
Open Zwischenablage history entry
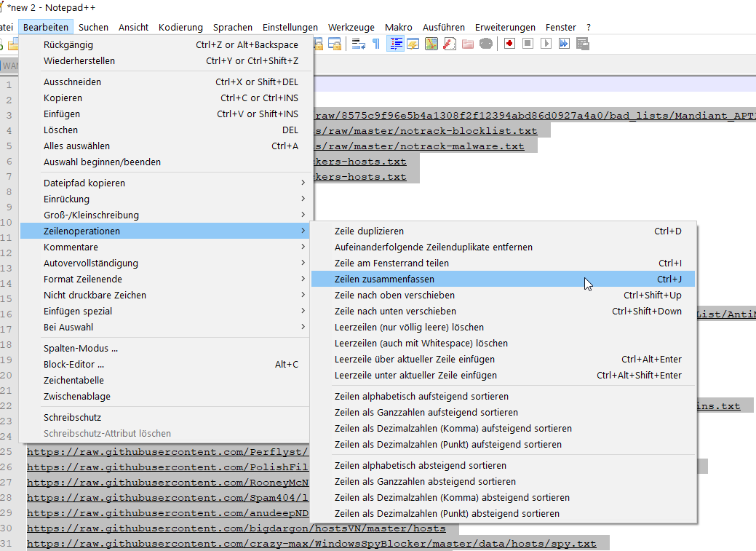tap(164, 396)
